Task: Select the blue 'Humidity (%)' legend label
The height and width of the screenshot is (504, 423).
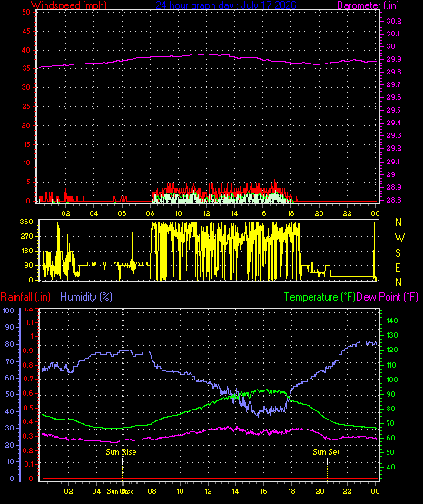Action: tap(86, 297)
